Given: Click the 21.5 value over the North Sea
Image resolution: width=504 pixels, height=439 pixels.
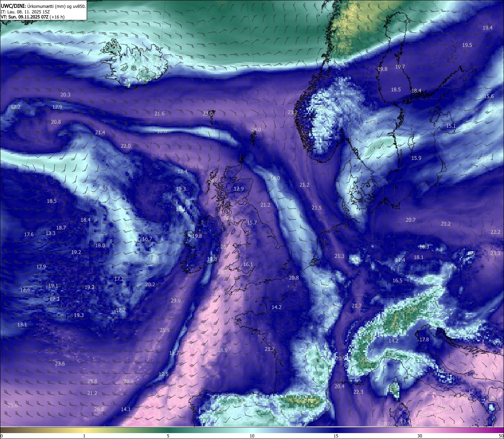Looking at the screenshot, I should [x=317, y=208].
